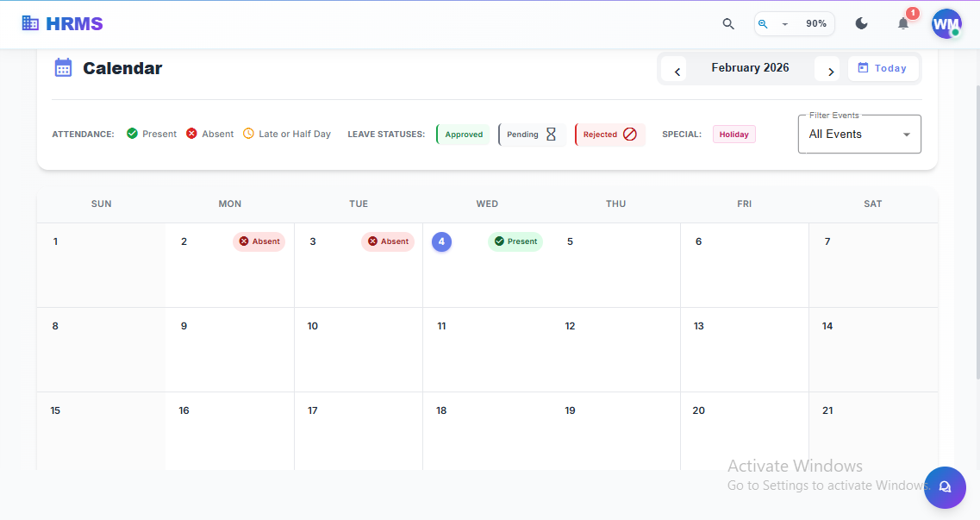Viewport: 980px width, 520px height.
Task: Click the 90% zoom value
Action: click(x=816, y=24)
